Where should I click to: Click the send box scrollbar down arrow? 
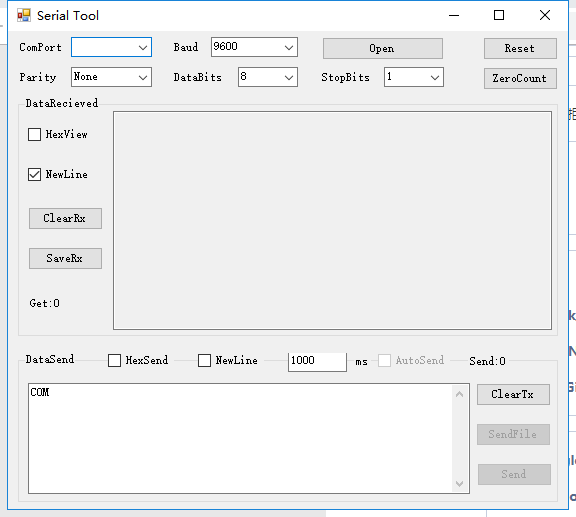pos(459,484)
